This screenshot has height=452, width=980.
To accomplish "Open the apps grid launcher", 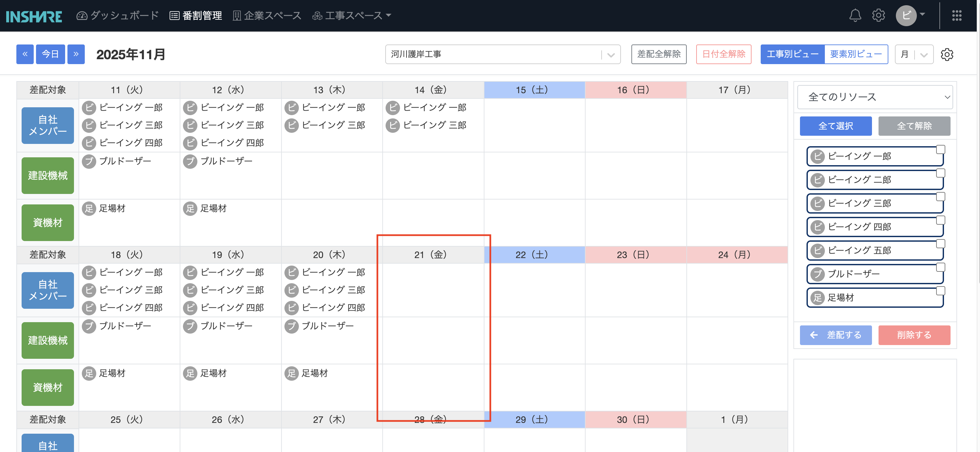I will tap(957, 15).
